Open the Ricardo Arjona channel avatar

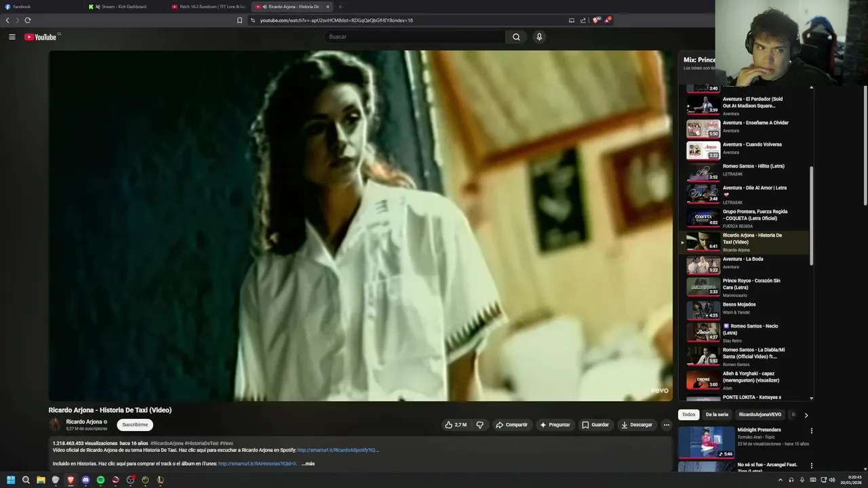pyautogui.click(x=55, y=425)
